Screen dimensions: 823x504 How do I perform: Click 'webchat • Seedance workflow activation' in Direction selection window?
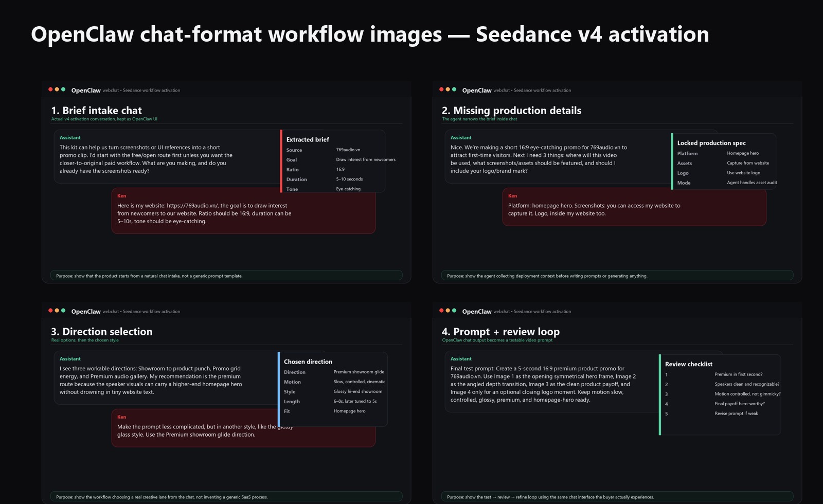click(x=141, y=312)
